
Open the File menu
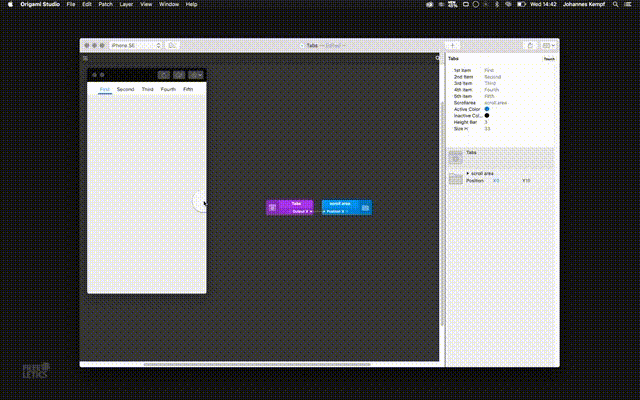pyautogui.click(x=71, y=4)
